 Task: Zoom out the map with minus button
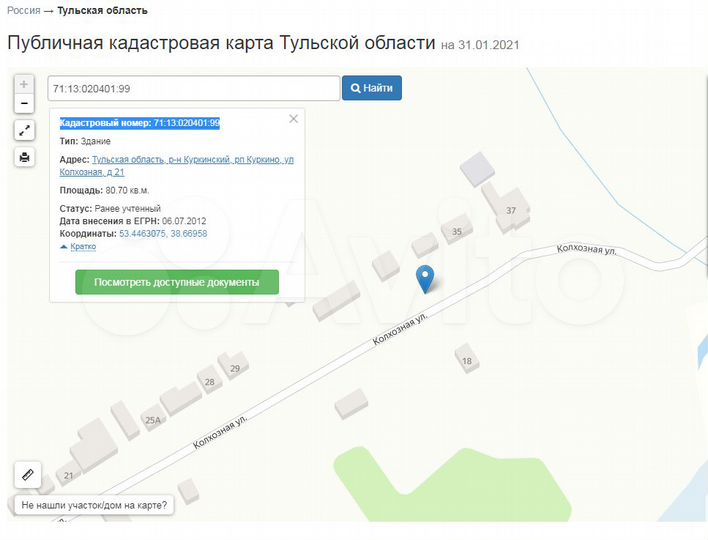24,103
